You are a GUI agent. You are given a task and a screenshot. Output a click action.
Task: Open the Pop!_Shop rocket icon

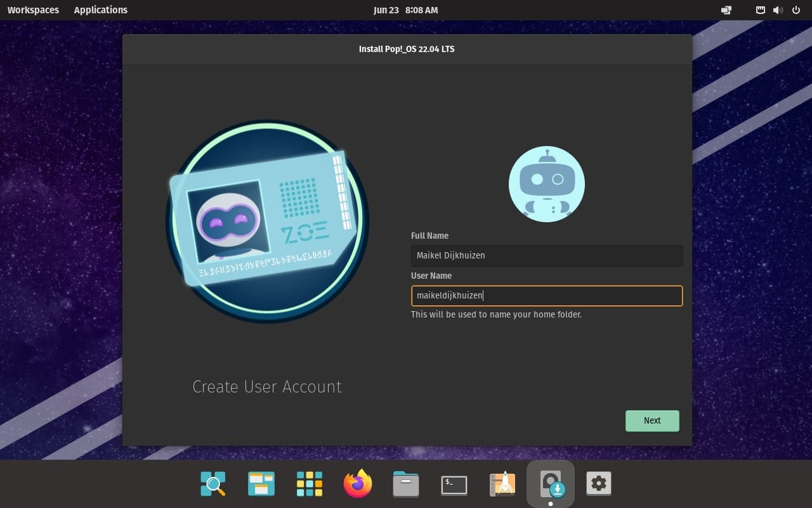point(502,483)
